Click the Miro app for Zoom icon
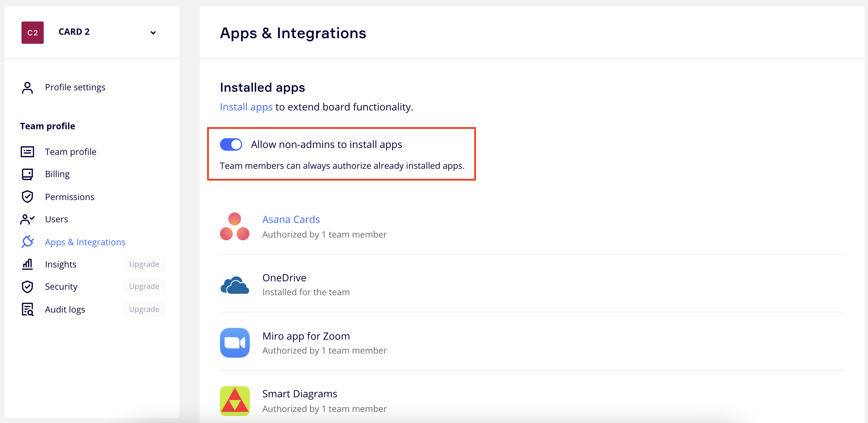868x423 pixels. [235, 343]
